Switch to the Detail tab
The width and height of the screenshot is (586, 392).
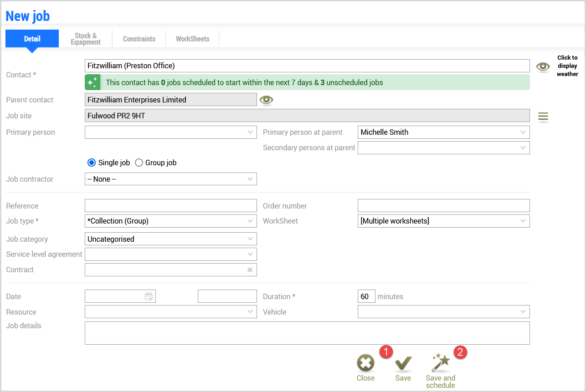point(32,39)
